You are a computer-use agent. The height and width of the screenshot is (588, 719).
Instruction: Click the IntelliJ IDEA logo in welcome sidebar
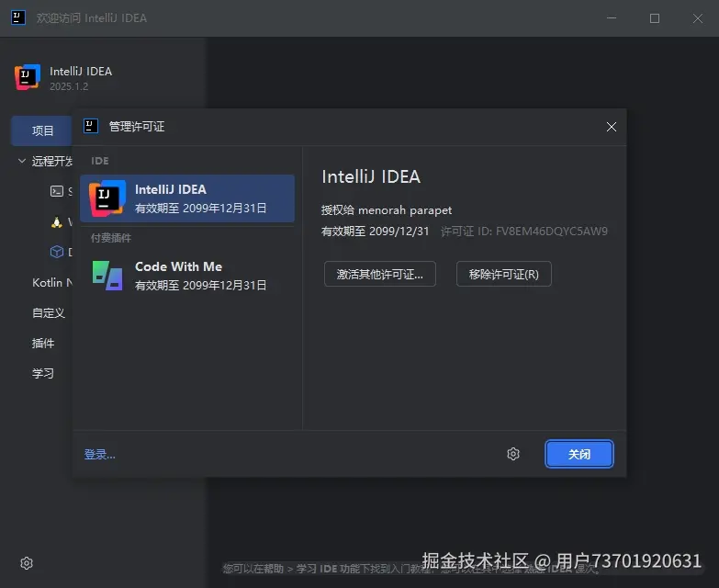click(28, 77)
